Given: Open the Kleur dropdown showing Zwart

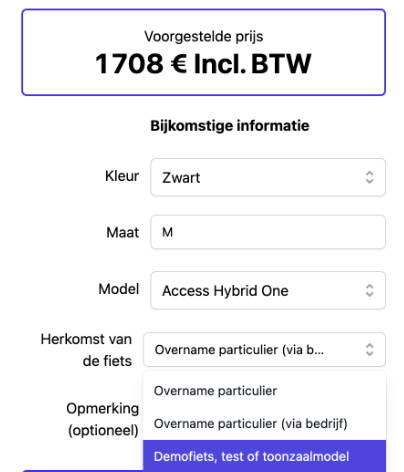Looking at the screenshot, I should coord(268,177).
